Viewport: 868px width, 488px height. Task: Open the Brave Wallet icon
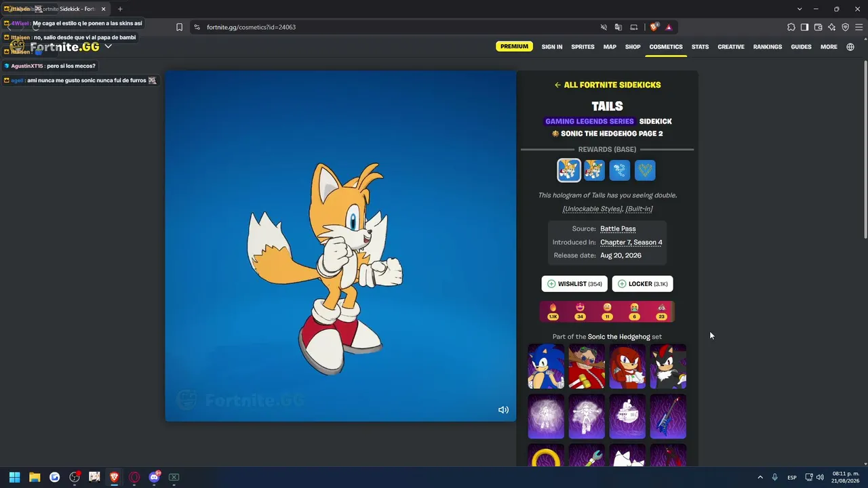tap(818, 27)
